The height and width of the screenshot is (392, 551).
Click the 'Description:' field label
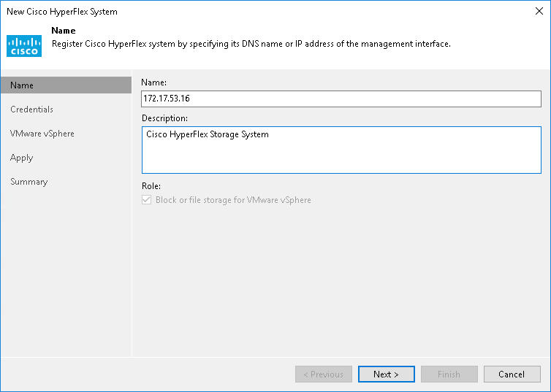click(x=164, y=118)
